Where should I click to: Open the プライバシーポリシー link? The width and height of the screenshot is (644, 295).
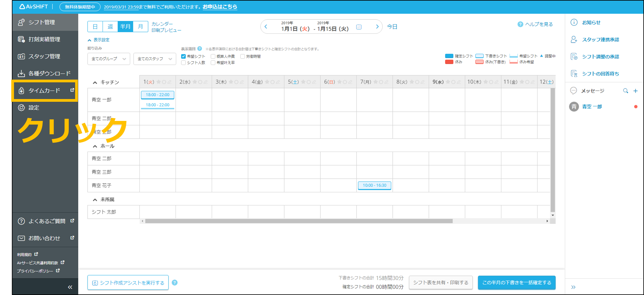pyautogui.click(x=38, y=271)
